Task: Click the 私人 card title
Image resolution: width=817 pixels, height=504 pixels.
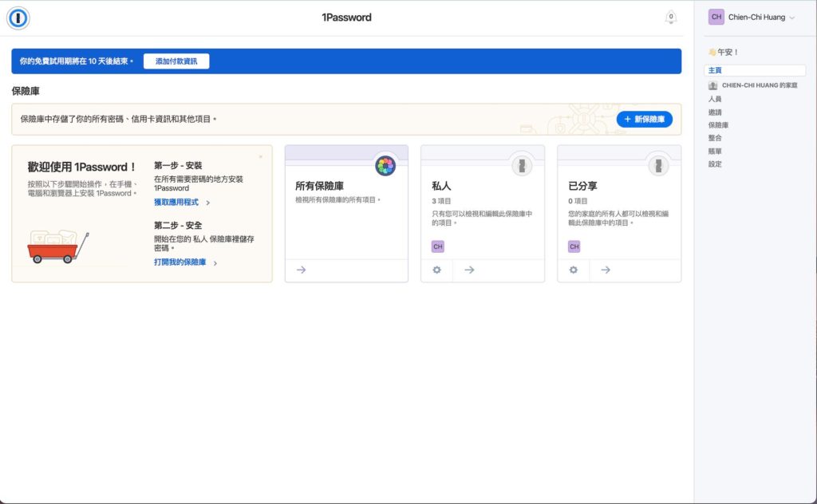Action: pyautogui.click(x=441, y=186)
